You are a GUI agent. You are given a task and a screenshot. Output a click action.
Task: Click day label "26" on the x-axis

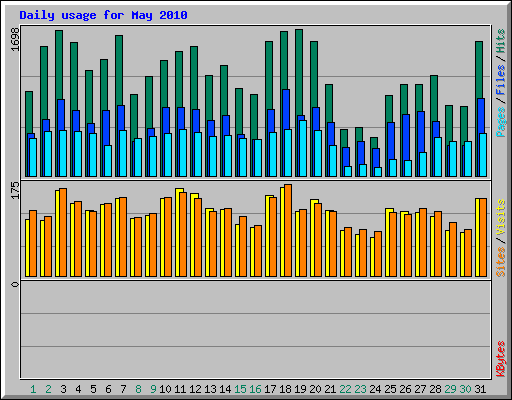point(405,389)
